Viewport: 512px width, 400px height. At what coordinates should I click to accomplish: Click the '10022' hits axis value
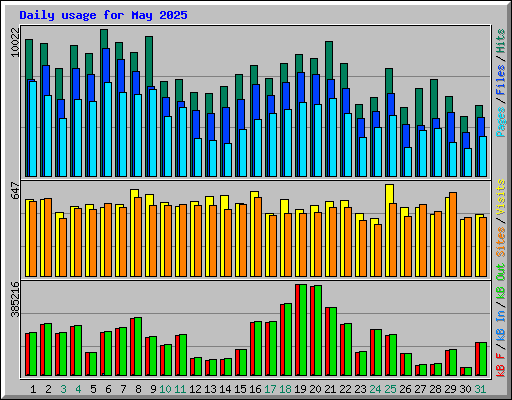[x=15, y=42]
